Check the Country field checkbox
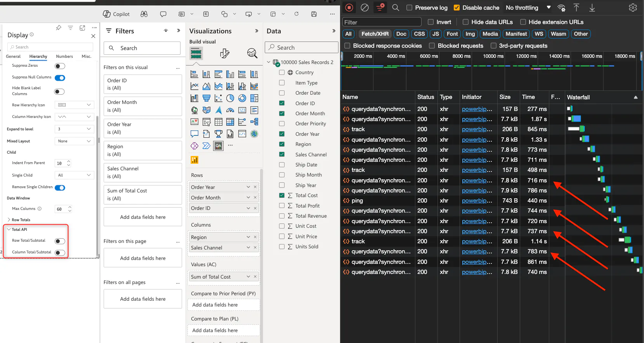The image size is (644, 343). (282, 72)
